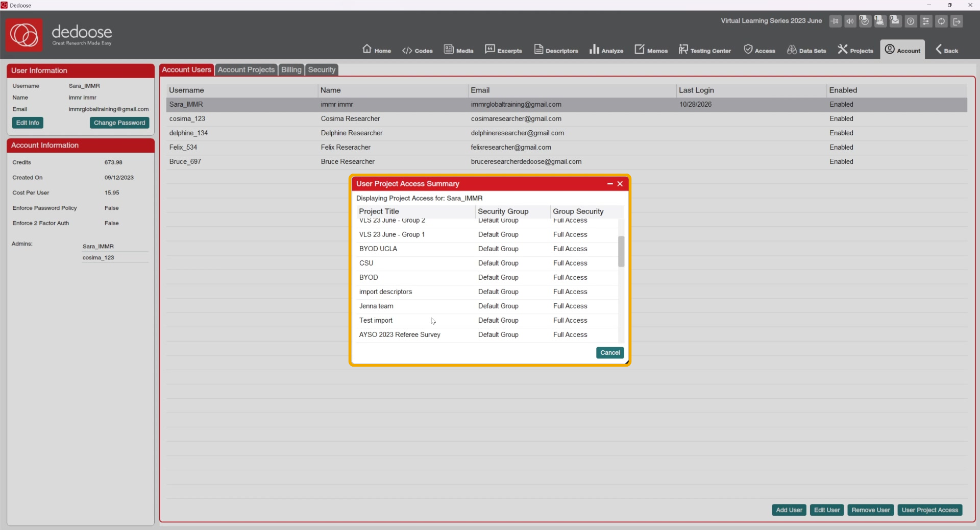Click the project list scrollbar thumb

point(621,251)
